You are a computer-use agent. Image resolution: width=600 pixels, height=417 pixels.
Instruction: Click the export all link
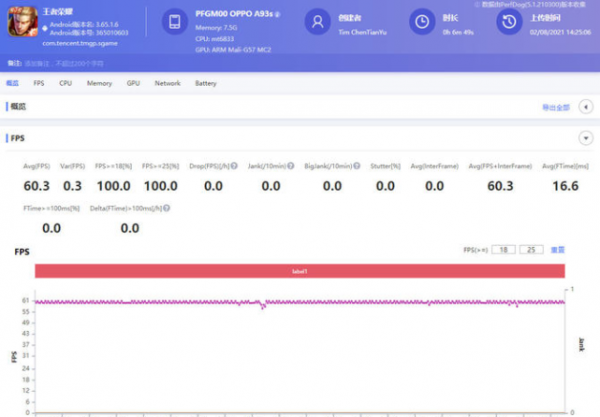(556, 108)
